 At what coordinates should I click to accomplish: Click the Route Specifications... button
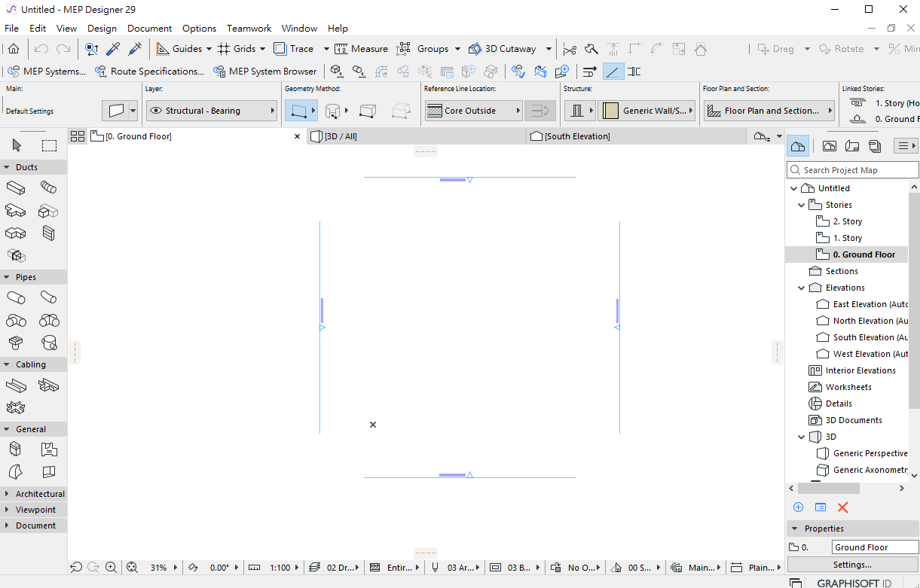tap(149, 72)
